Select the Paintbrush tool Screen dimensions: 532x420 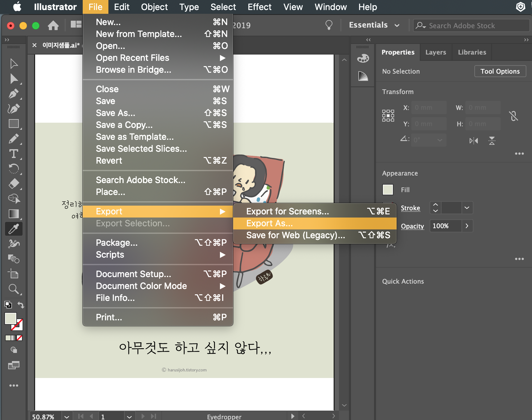pos(14,139)
